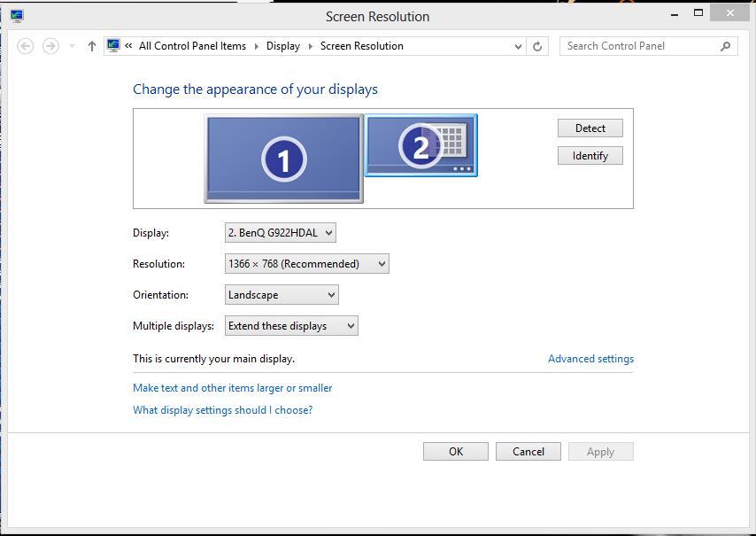Viewport: 756px width, 536px height.
Task: Open the Resolution dropdown showing 1366 × 768
Action: pyautogui.click(x=306, y=264)
